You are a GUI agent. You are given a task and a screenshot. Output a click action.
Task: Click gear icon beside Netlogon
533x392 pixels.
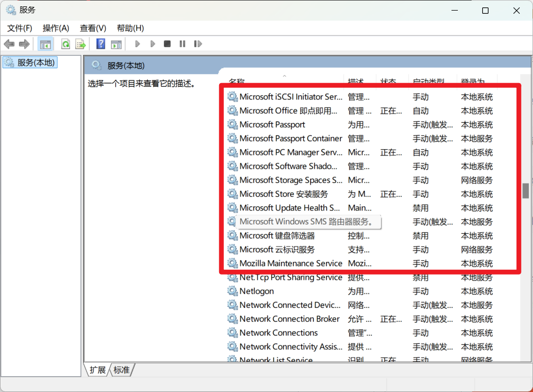(x=232, y=291)
